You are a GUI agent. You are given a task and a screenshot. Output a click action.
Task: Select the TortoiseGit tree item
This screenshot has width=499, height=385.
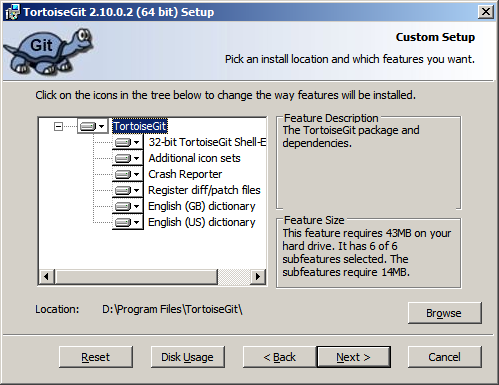pos(140,126)
